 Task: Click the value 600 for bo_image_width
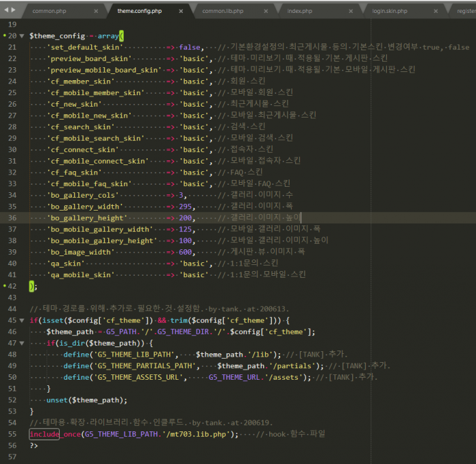(185, 251)
